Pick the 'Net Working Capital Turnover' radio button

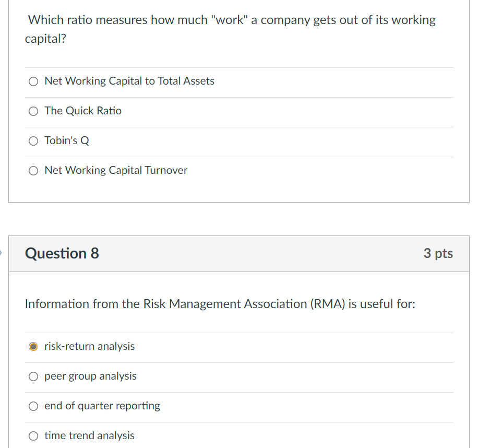pos(33,171)
